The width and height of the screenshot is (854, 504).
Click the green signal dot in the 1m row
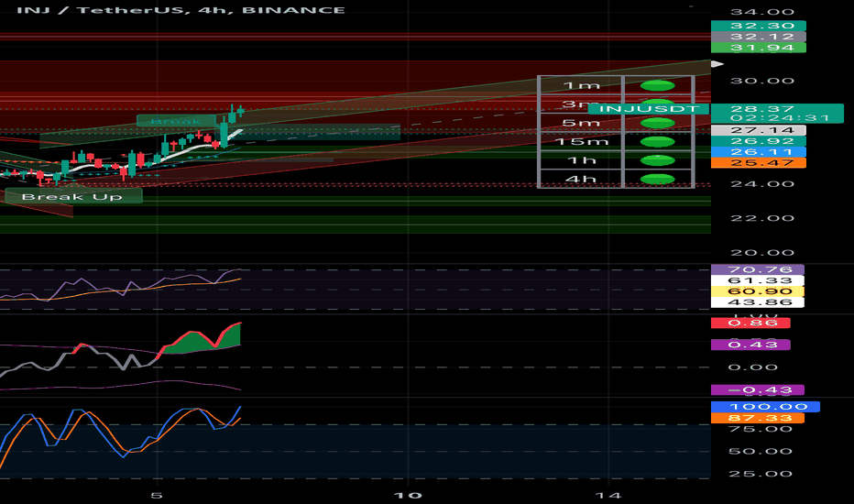click(x=657, y=85)
